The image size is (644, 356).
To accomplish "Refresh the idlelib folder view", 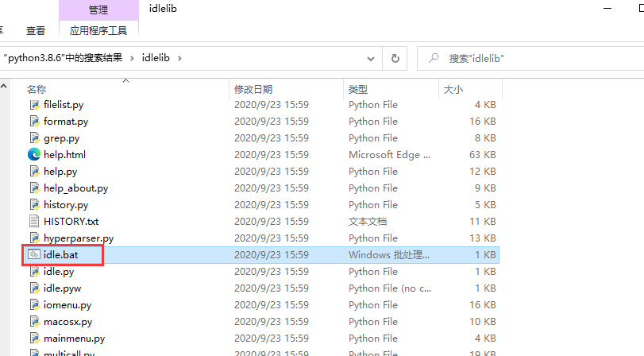I will tap(395, 58).
